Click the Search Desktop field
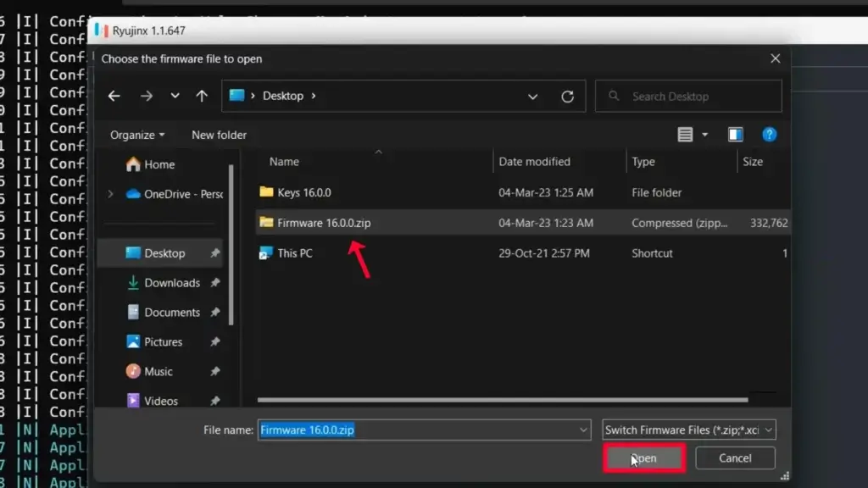Screen dimensions: 868x488 (688, 97)
